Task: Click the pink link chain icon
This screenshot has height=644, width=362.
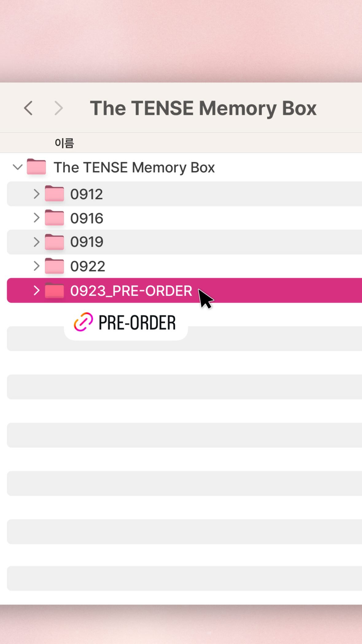Action: (x=83, y=322)
